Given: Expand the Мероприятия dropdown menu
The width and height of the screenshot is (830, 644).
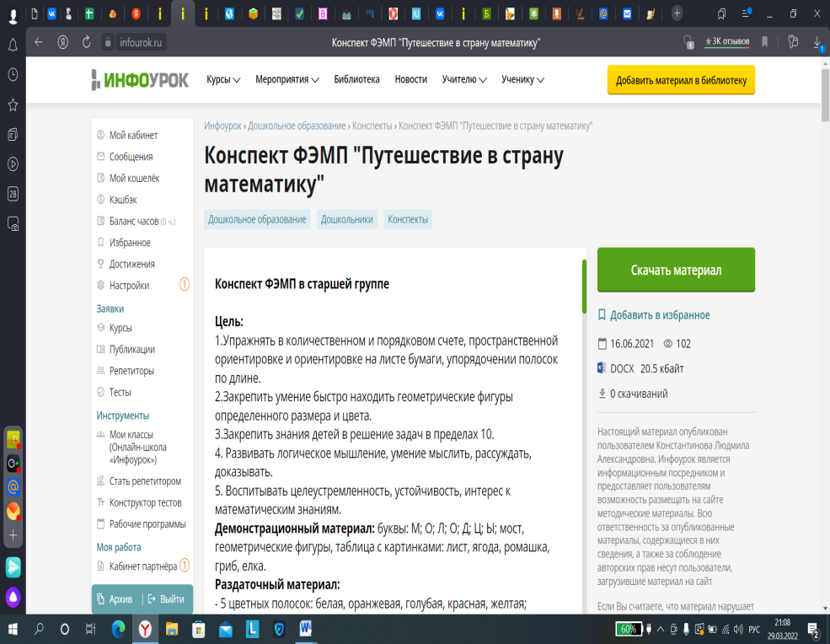Looking at the screenshot, I should click(x=286, y=80).
